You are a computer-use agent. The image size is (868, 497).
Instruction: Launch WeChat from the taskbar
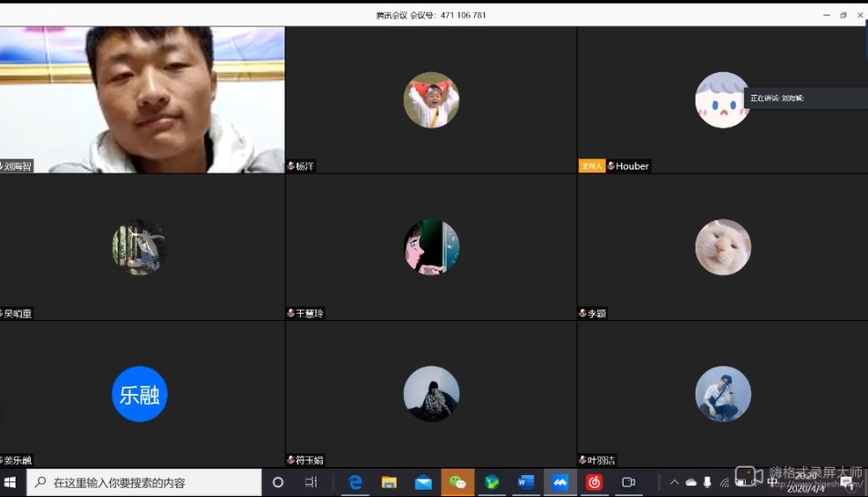coord(458,482)
